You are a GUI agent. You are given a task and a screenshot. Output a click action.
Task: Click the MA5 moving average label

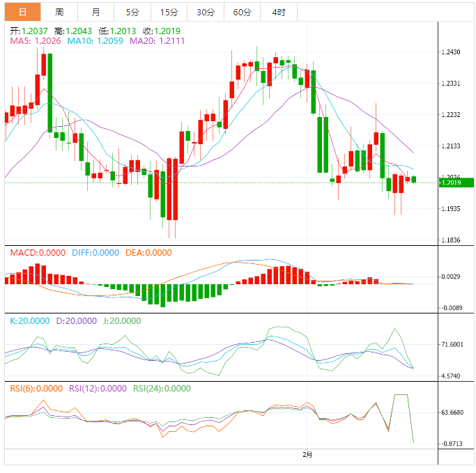point(35,41)
